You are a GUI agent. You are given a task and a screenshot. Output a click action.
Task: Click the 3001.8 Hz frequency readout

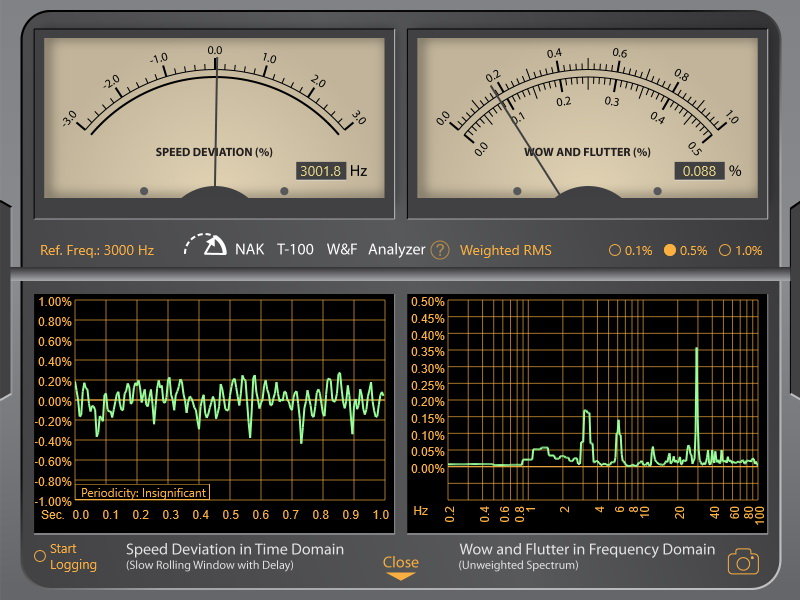coord(321,171)
